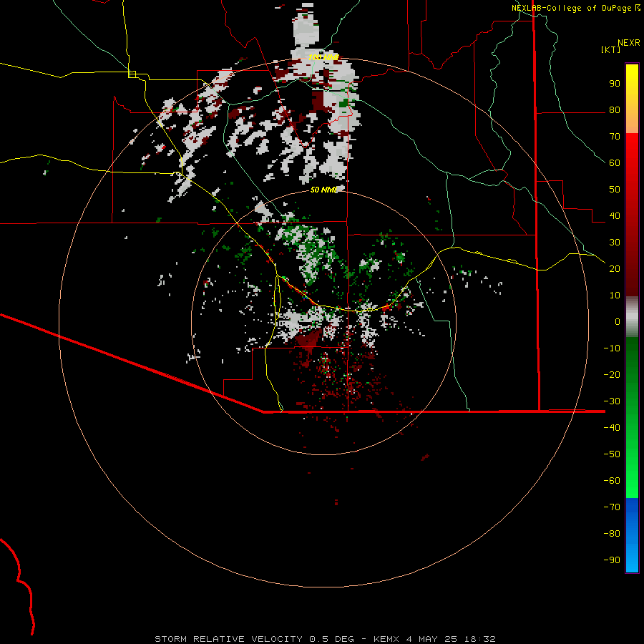Click the 60 value on velocity scale
Viewport: 644px width, 644px height.
click(615, 162)
